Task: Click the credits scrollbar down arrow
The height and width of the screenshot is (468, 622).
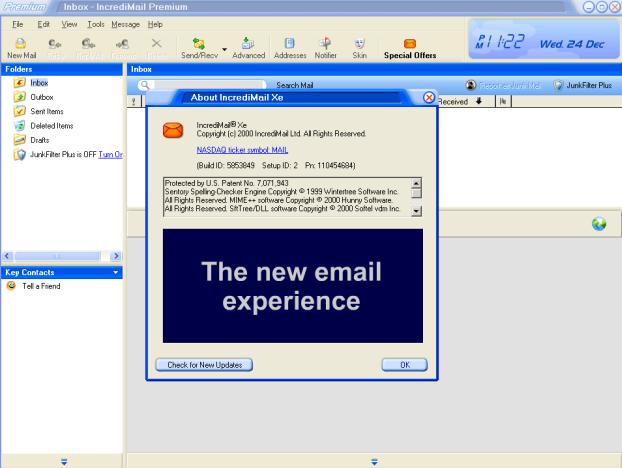Action: 416,211
